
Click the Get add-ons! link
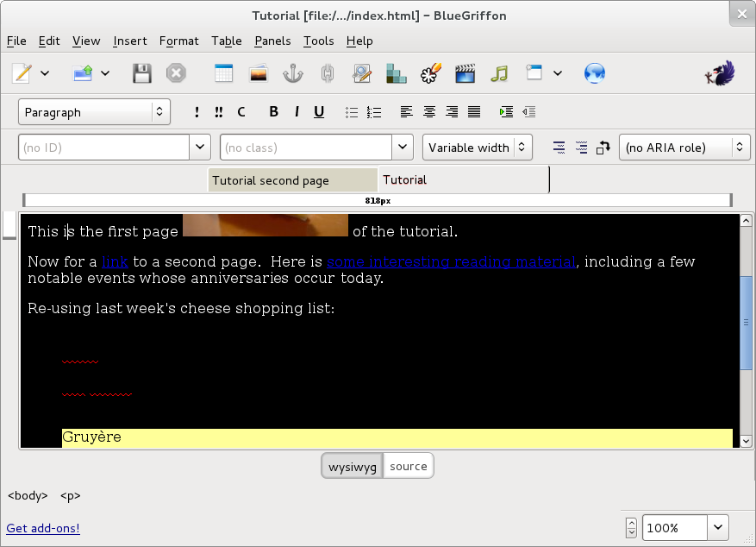(43, 528)
